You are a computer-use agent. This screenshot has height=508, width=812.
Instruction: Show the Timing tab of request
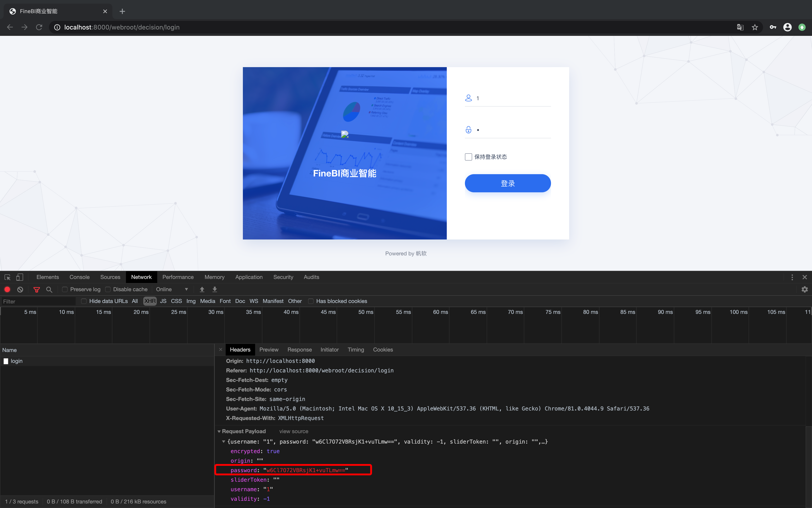click(356, 350)
